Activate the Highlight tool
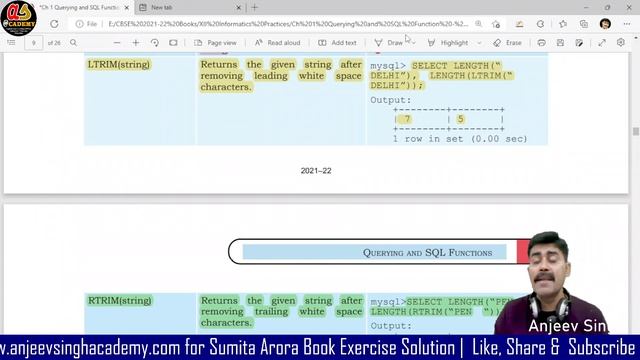This screenshot has height=360, width=640. pyautogui.click(x=448, y=42)
